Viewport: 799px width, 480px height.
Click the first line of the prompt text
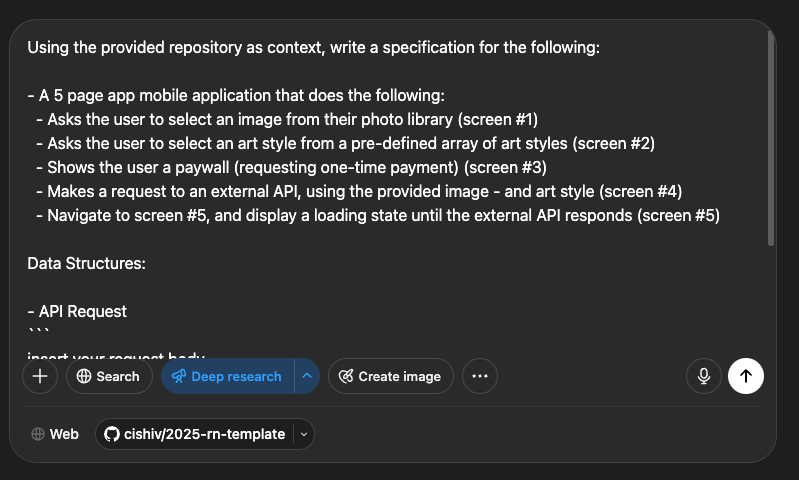[x=313, y=47]
